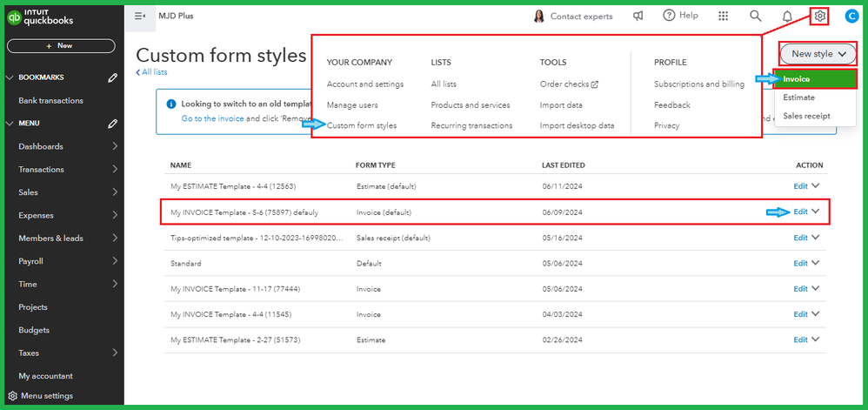This screenshot has height=410, width=868.
Task: Edit bookmarks with the pencil icon
Action: (x=112, y=77)
